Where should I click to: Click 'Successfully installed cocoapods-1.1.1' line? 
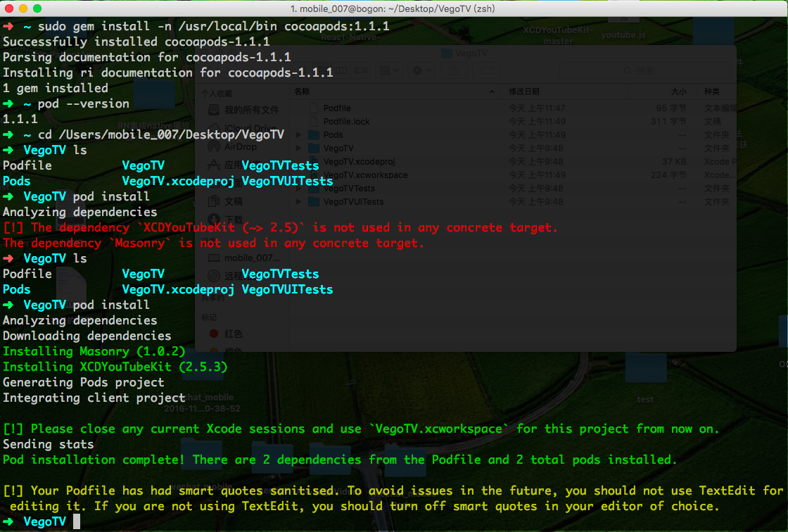point(136,42)
